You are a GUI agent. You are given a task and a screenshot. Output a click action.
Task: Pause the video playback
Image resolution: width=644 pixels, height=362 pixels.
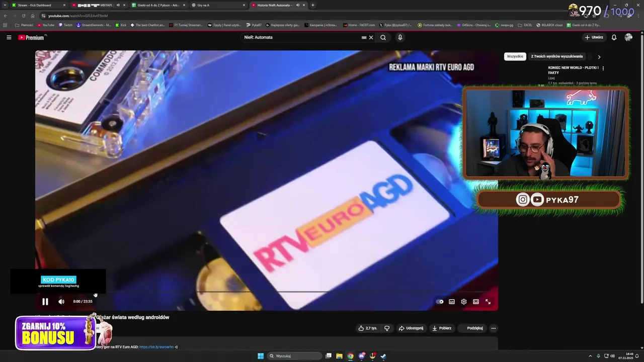tap(45, 302)
